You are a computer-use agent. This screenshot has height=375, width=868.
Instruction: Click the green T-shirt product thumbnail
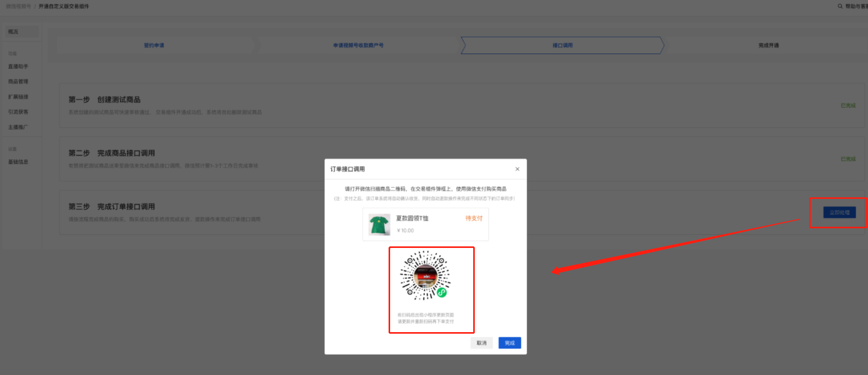[380, 225]
